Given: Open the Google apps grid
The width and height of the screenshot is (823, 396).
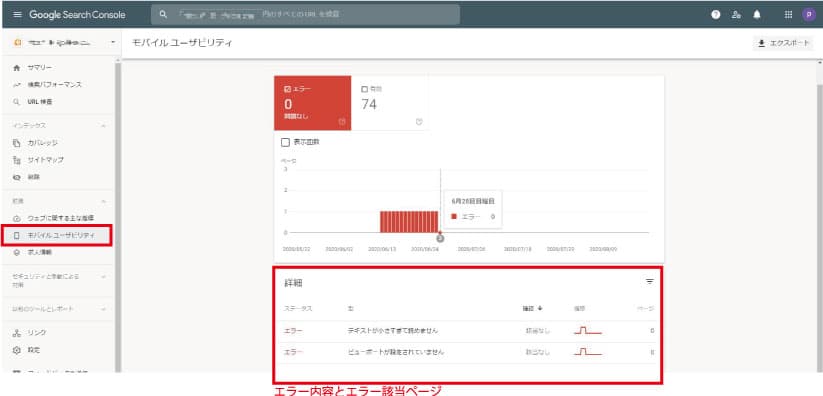Looking at the screenshot, I should pyautogui.click(x=788, y=15).
